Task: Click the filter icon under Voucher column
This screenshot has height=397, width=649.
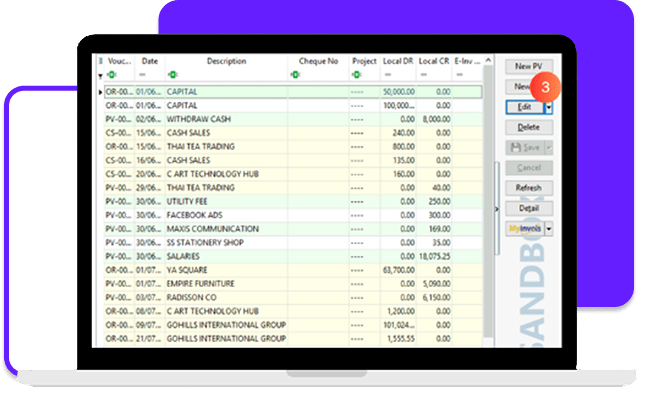Action: tap(111, 75)
